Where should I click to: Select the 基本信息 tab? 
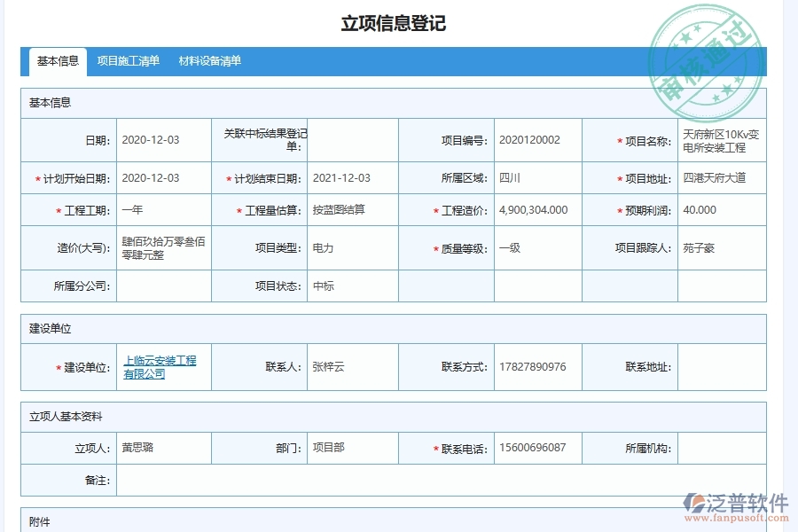point(57,61)
